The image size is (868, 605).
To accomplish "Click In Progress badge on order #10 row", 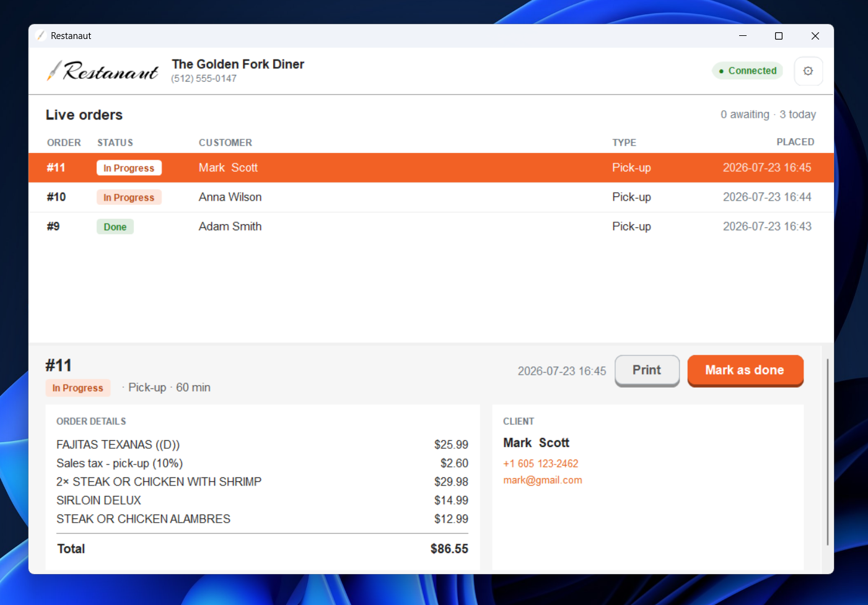I will [129, 198].
